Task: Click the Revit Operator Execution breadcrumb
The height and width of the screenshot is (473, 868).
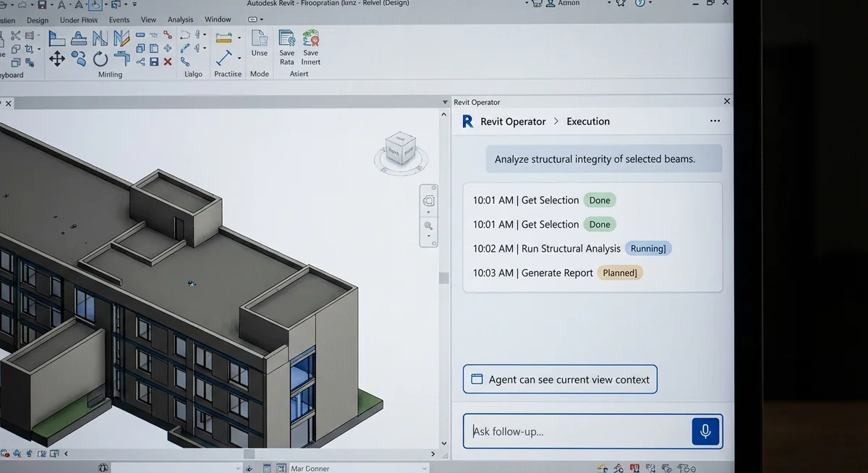Action: 587,121
